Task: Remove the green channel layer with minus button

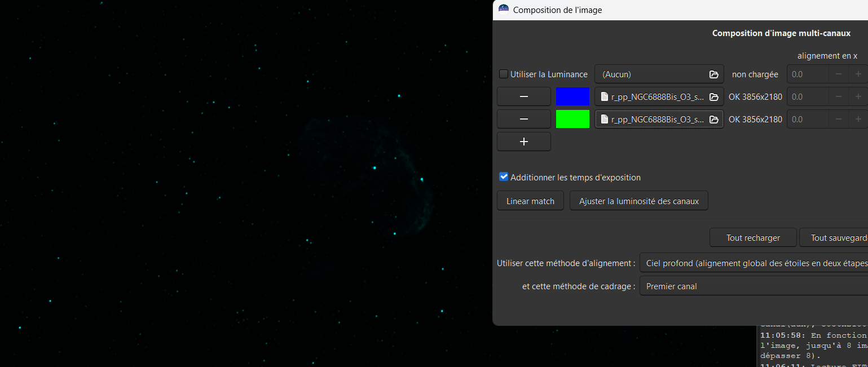Action: (523, 120)
